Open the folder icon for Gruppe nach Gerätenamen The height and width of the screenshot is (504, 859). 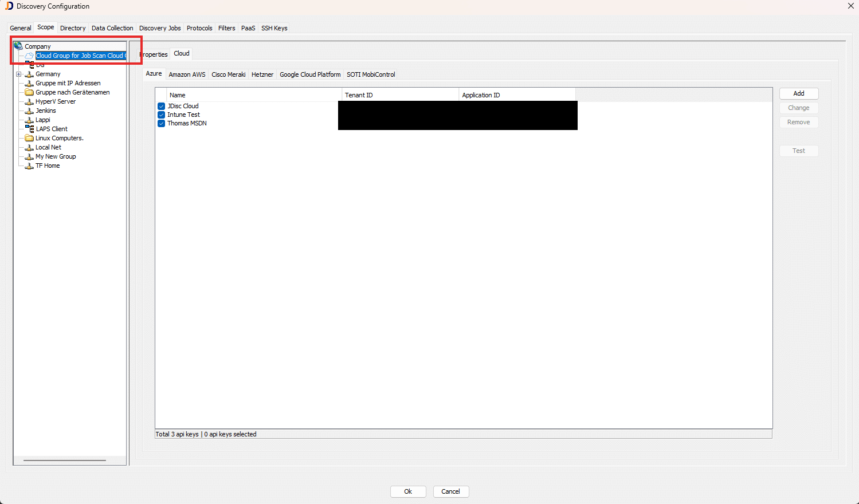(x=29, y=92)
